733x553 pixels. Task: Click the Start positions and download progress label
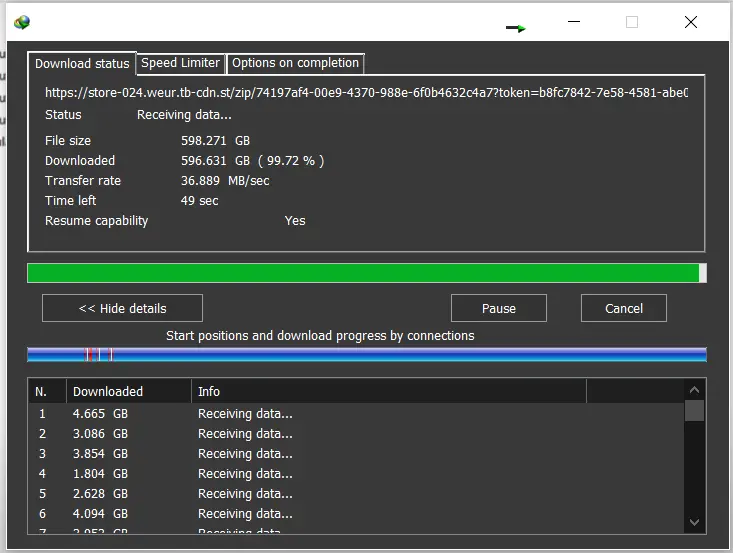320,336
